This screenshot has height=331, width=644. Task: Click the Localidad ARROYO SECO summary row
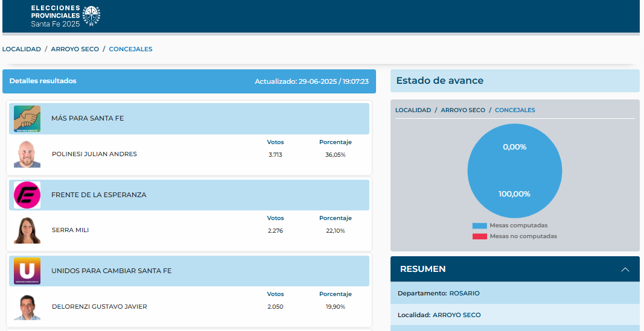[515, 315]
